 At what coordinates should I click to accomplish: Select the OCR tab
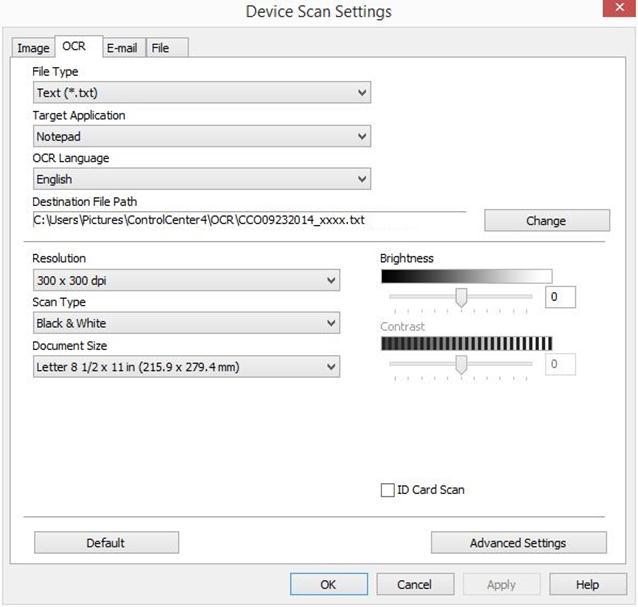(x=74, y=47)
